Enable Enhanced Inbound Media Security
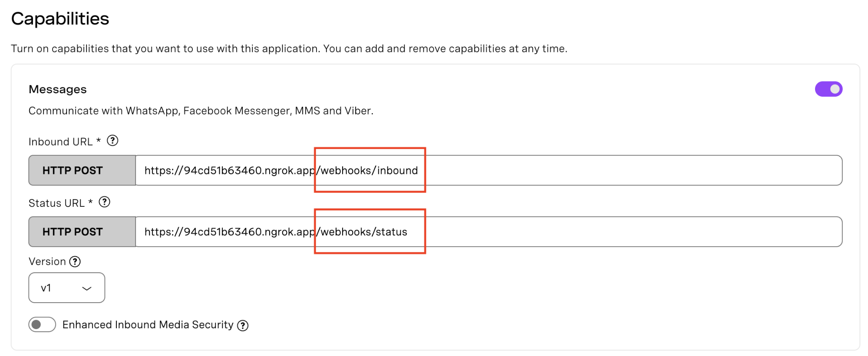The width and height of the screenshot is (868, 356). (42, 324)
